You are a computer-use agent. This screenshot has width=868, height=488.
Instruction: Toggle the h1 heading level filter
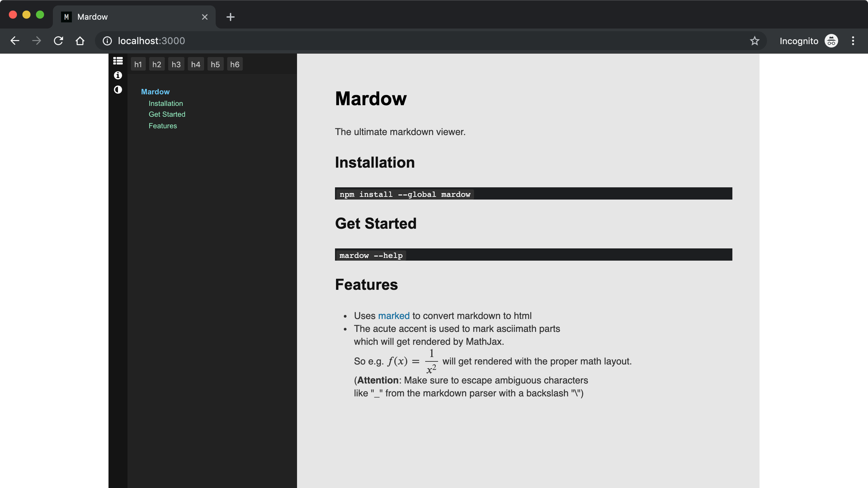coord(138,64)
